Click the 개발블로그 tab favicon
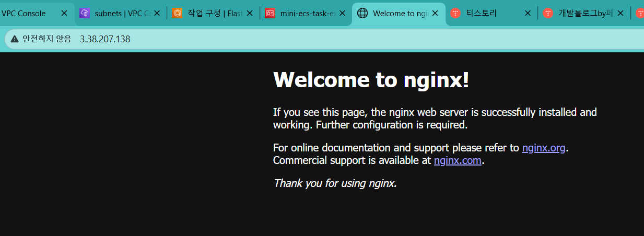644x236 pixels. (x=548, y=14)
